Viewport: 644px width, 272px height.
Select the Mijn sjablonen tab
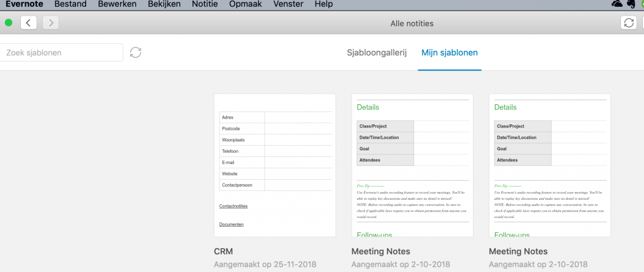449,53
